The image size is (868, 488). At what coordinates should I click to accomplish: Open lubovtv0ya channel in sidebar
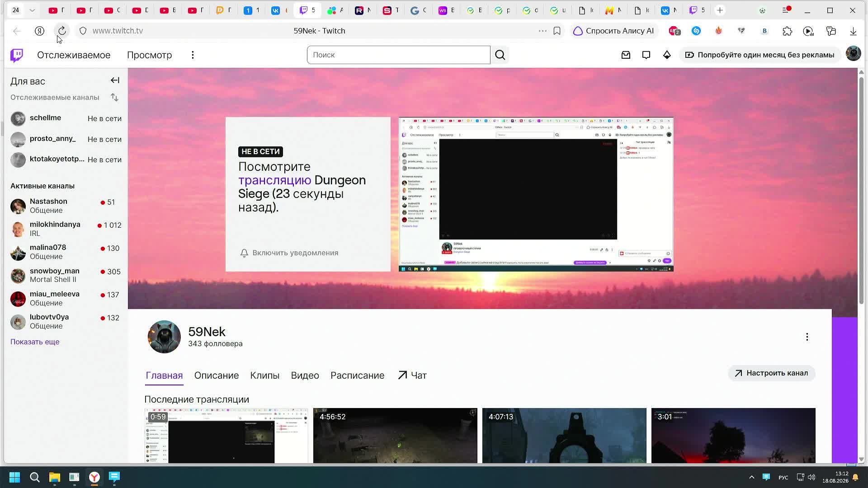[x=66, y=322]
